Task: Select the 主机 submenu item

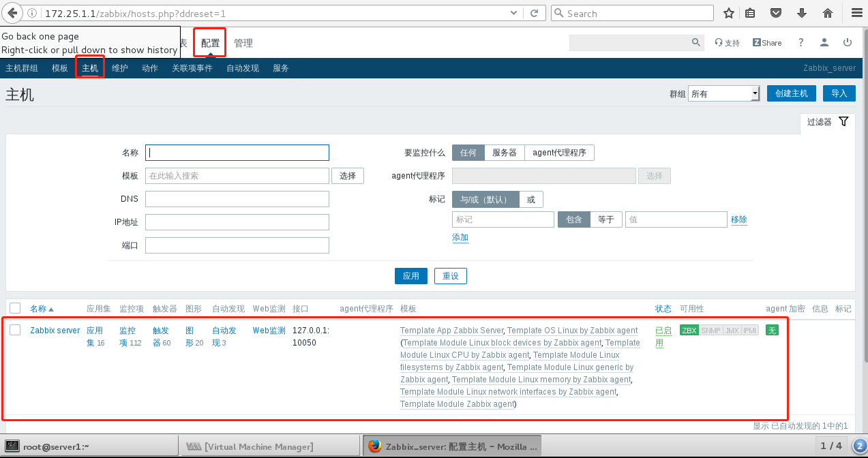Action: (90, 68)
